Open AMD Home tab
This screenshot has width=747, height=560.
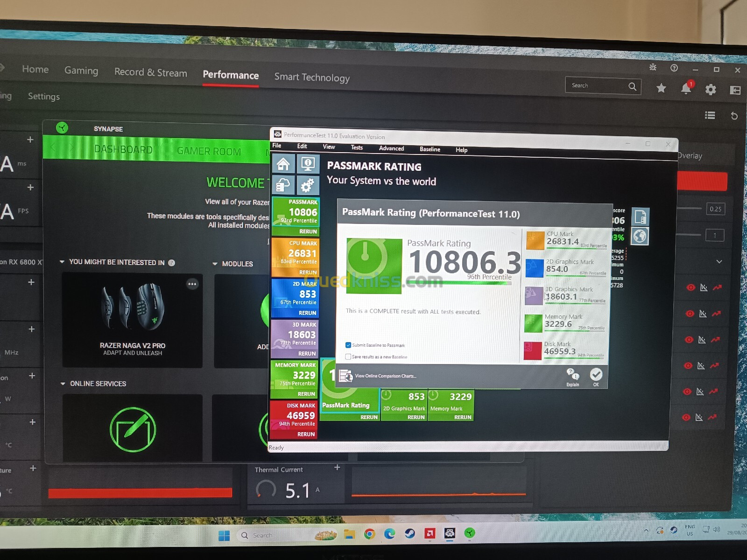[35, 69]
